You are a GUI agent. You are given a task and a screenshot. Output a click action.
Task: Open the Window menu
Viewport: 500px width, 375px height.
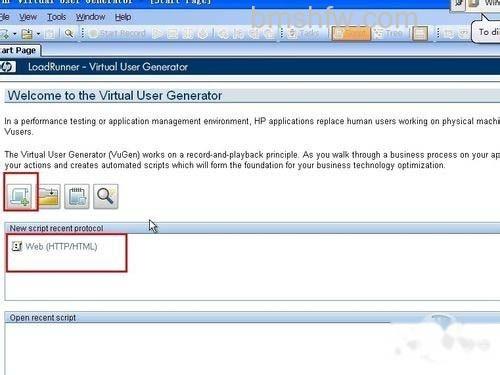[90, 17]
